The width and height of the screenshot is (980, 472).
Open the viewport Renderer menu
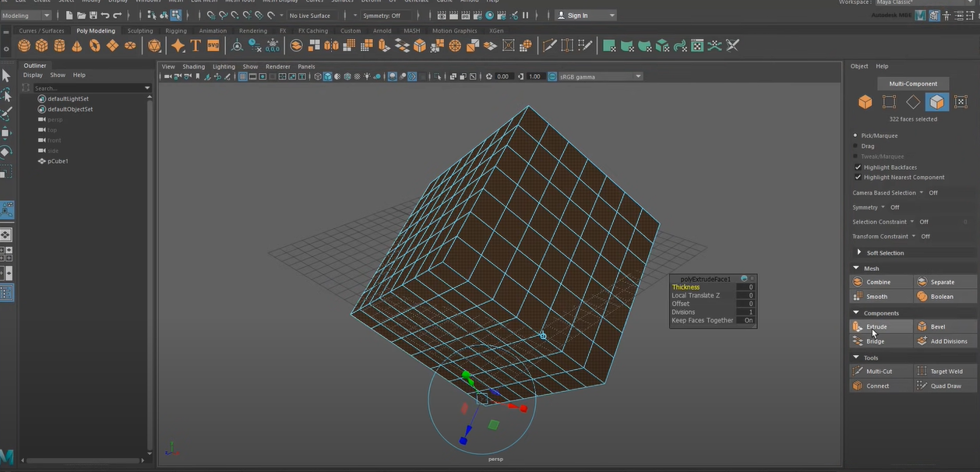point(277,67)
